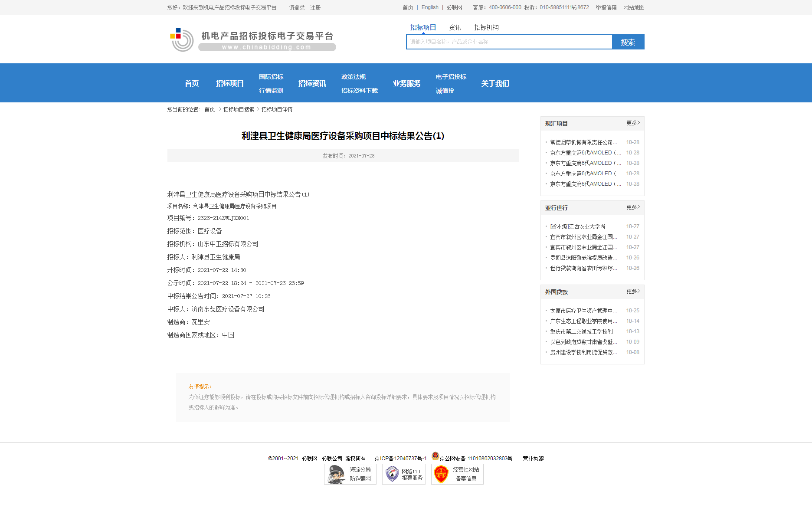Image resolution: width=812 pixels, height=508 pixels.
Task: Switch to the 招标机构 search tab
Action: point(487,27)
